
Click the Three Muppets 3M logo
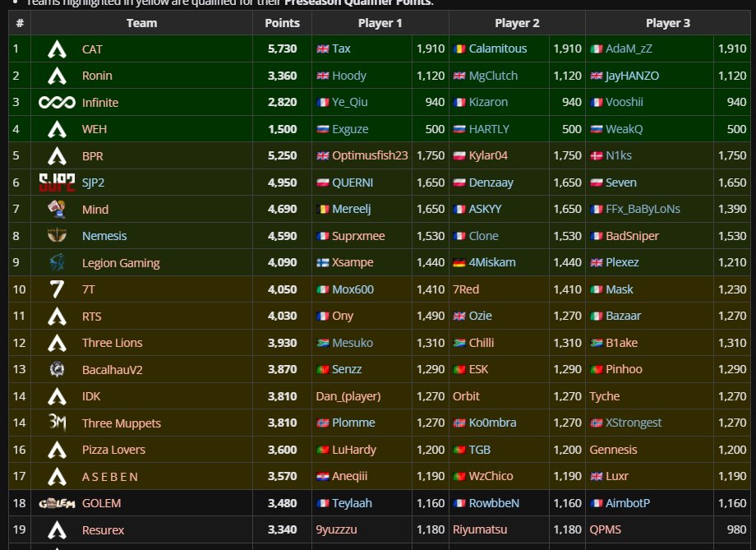click(x=57, y=423)
